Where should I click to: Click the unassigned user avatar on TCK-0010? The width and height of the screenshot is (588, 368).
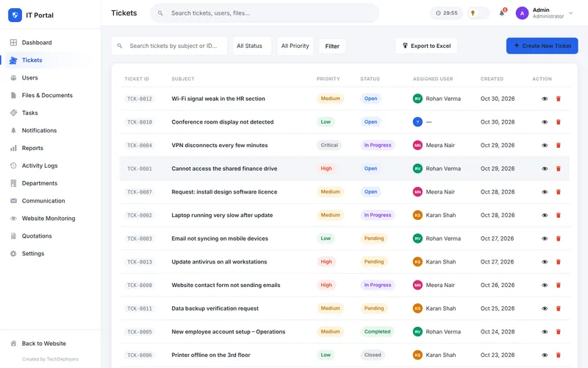[x=417, y=122]
